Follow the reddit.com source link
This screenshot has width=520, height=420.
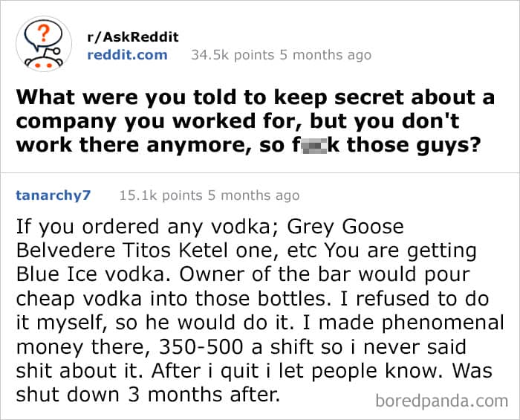[128, 54]
